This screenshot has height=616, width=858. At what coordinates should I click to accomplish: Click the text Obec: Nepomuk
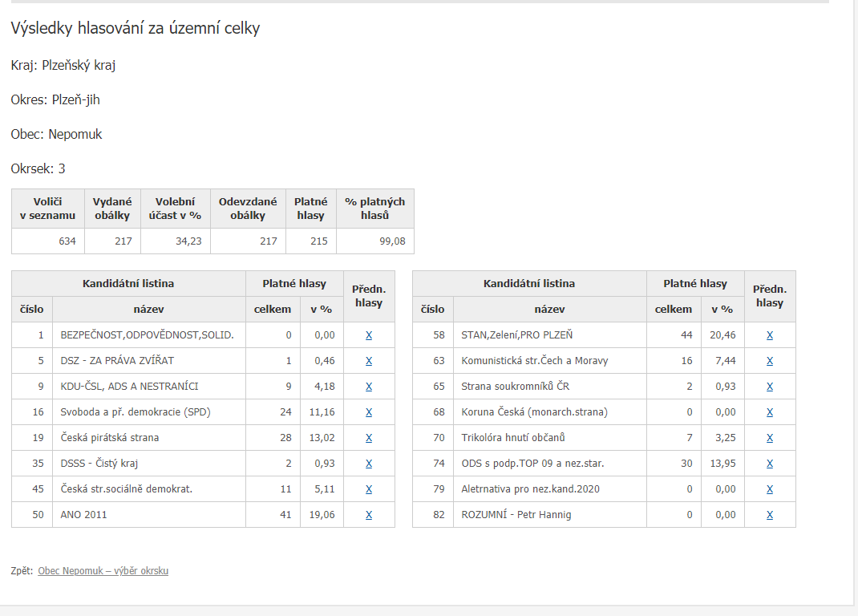tap(56, 134)
